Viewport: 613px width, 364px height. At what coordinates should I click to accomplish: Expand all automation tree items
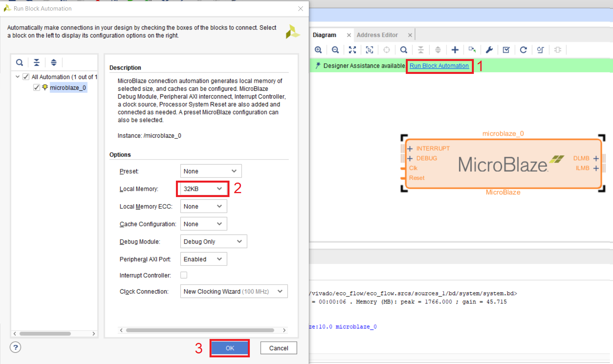[54, 62]
